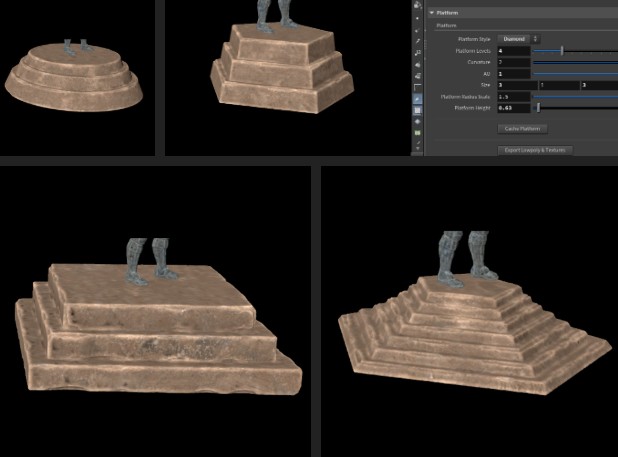The height and width of the screenshot is (457, 618).
Task: Open the Platform Style dropdown showing Diamond
Action: (x=519, y=38)
